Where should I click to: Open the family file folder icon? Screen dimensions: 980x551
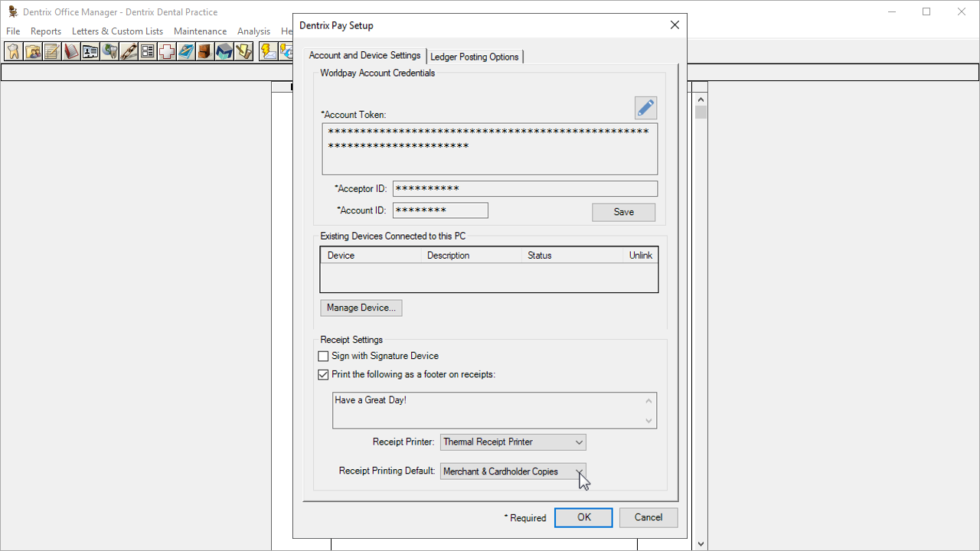coord(33,51)
